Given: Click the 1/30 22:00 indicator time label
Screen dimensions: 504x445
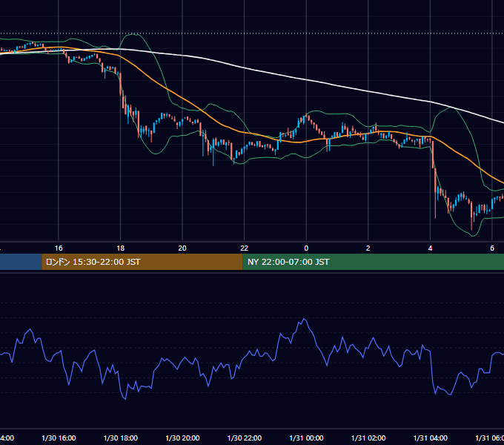Looking at the screenshot, I should point(245,438).
